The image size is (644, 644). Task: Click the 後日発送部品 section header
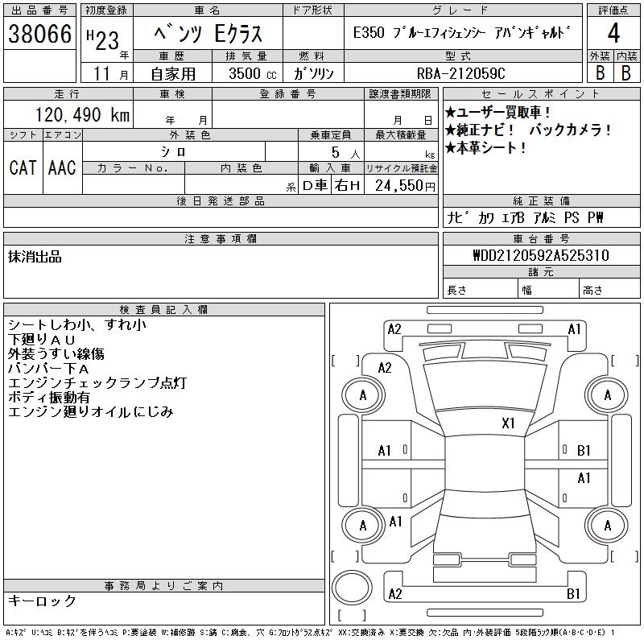click(x=221, y=201)
